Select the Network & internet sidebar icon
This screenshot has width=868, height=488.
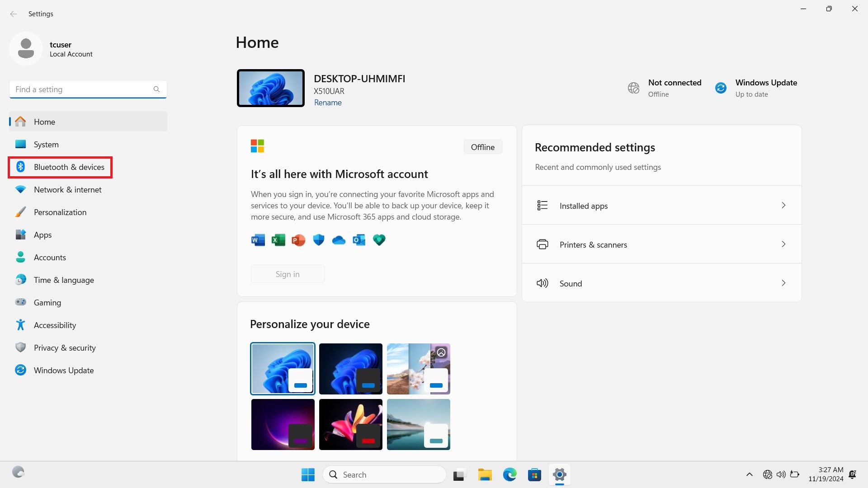[21, 189]
